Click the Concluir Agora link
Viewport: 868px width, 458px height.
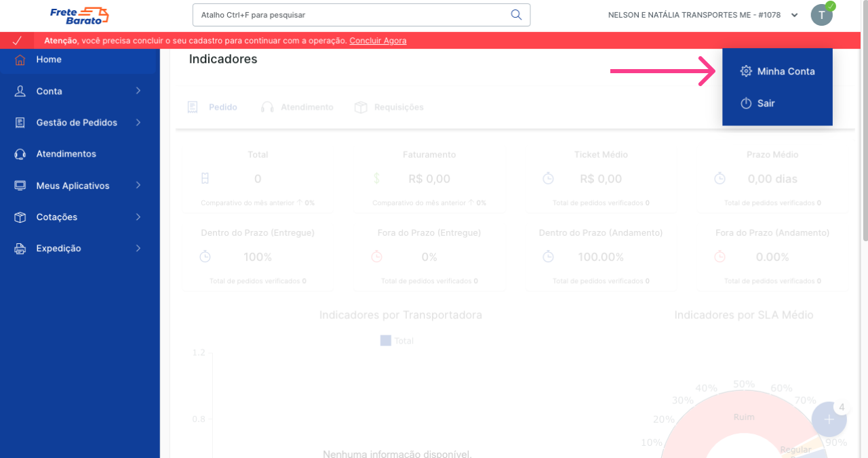(378, 41)
